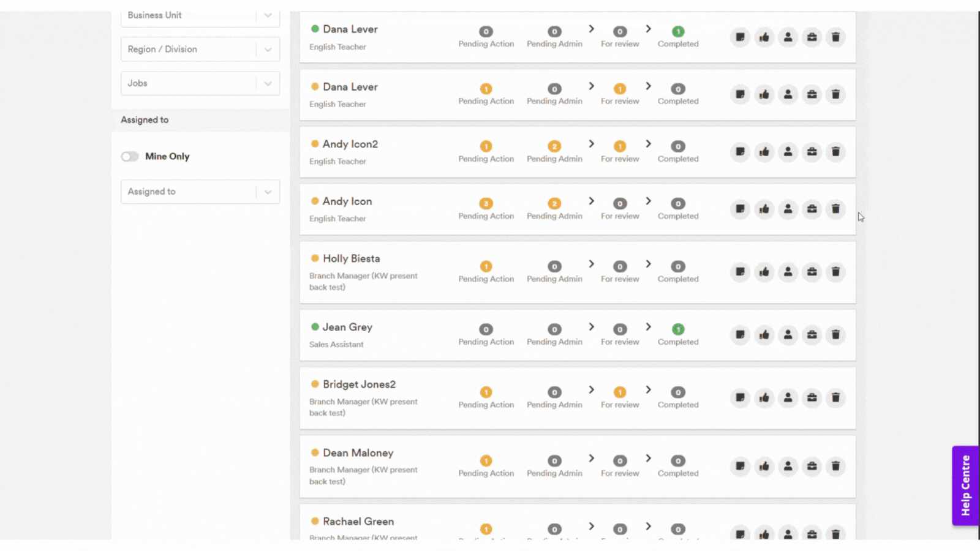Open Holly Biesta candidate name

point(352,259)
